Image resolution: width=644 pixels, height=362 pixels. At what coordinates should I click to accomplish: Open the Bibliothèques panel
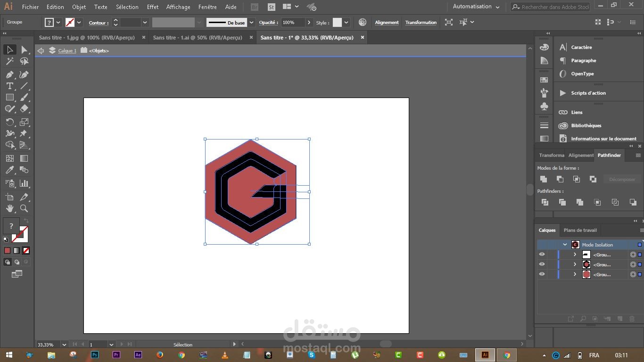pos(586,125)
